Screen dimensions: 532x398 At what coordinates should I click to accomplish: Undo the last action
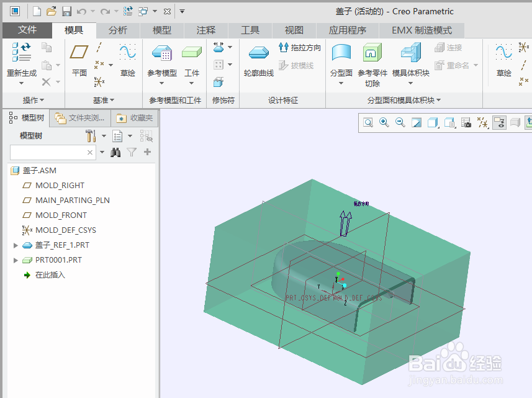coord(81,12)
